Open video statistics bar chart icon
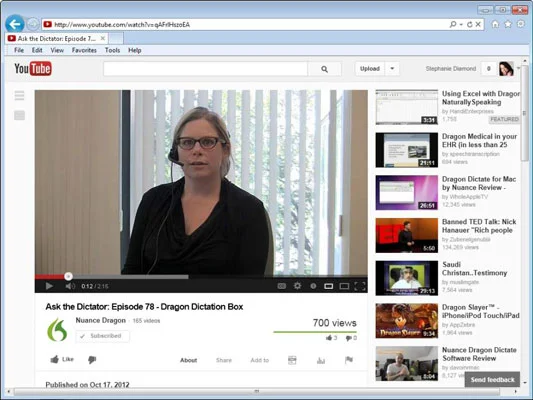Image resolution: width=533 pixels, height=400 pixels. tap(321, 360)
